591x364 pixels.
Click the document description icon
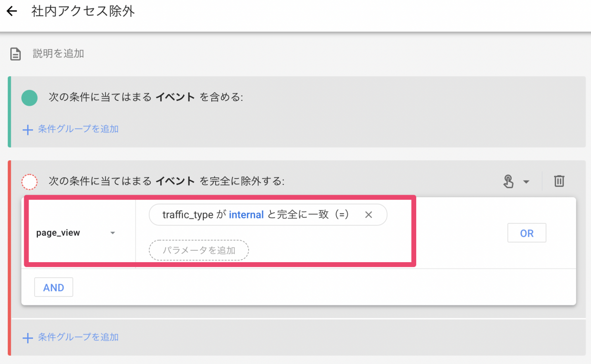coord(16,54)
